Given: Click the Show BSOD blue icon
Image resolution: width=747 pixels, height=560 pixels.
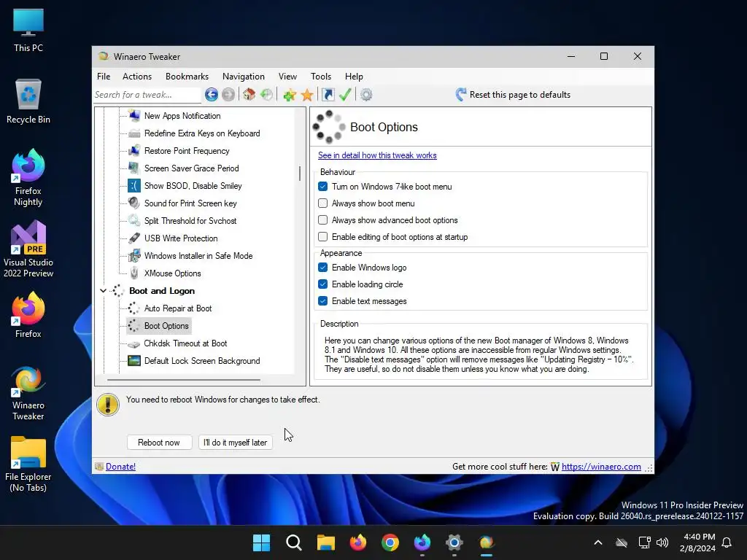Looking at the screenshot, I should coord(134,186).
